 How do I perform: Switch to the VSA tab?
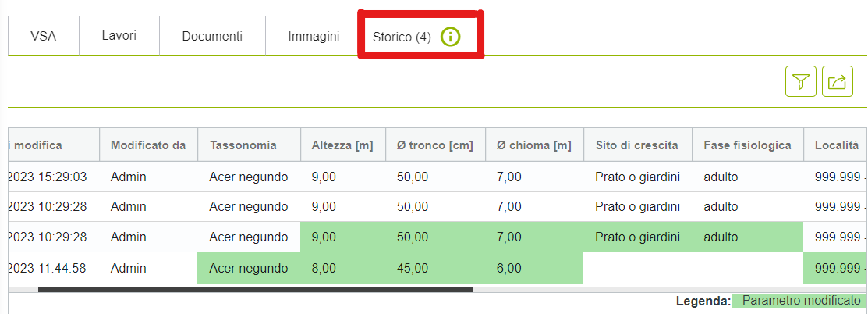(x=44, y=36)
